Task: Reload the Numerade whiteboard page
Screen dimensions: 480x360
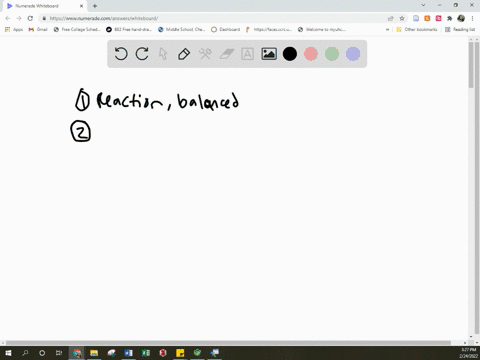Action: pyautogui.click(x=30, y=18)
